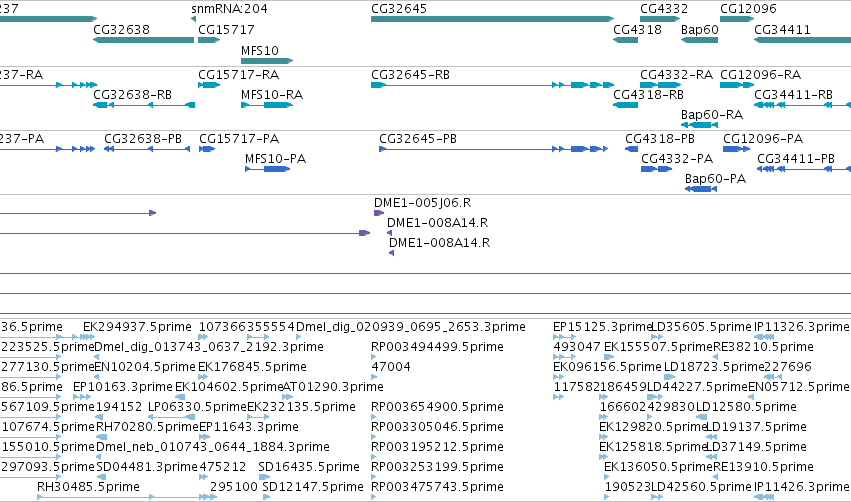This screenshot has width=851, height=502.
Task: Select the EK136050.5prime EST label
Action: 658,467
